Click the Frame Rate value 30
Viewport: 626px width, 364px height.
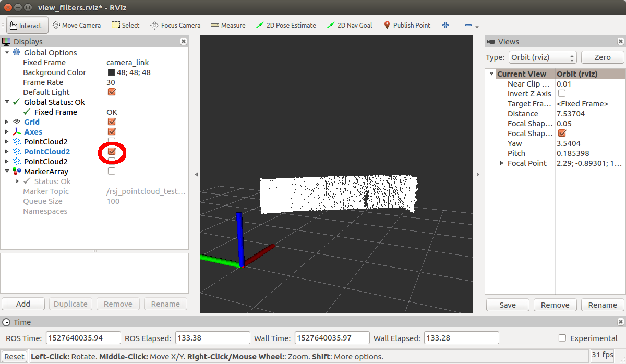click(x=111, y=82)
